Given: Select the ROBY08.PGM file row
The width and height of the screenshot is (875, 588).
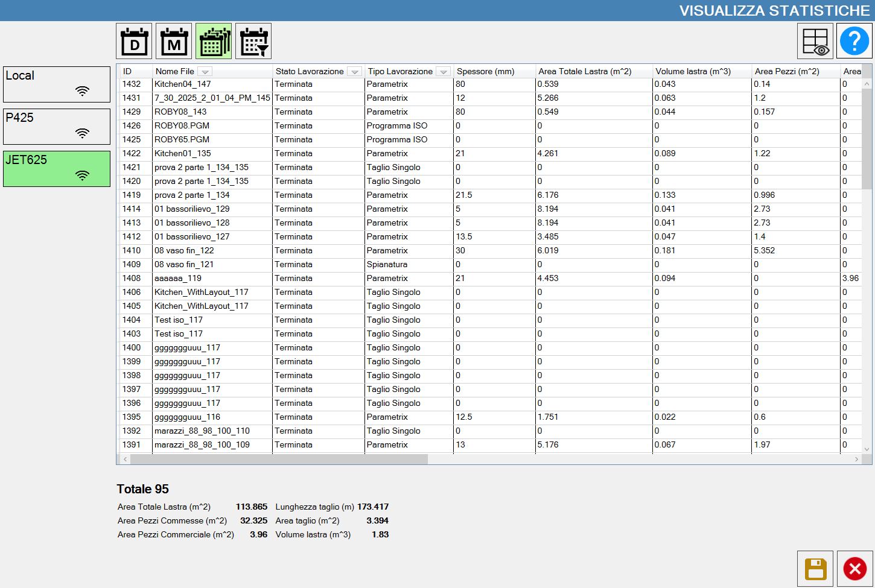Looking at the screenshot, I should pyautogui.click(x=489, y=126).
